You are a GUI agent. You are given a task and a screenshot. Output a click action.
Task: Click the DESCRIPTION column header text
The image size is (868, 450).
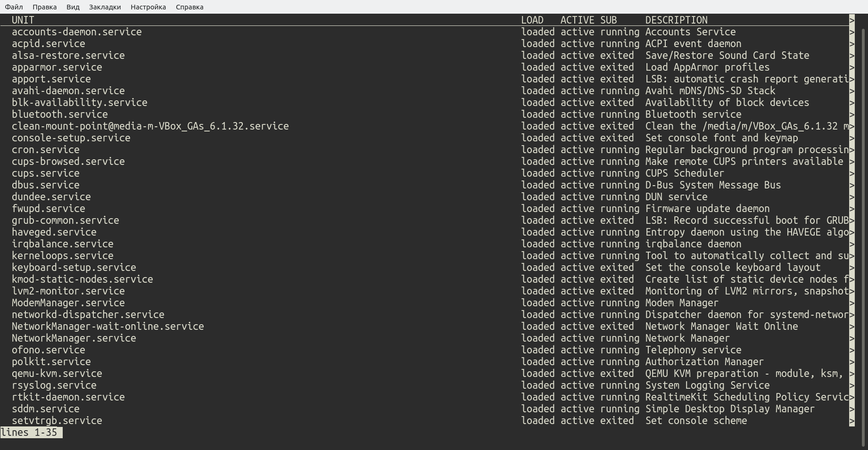click(x=676, y=20)
